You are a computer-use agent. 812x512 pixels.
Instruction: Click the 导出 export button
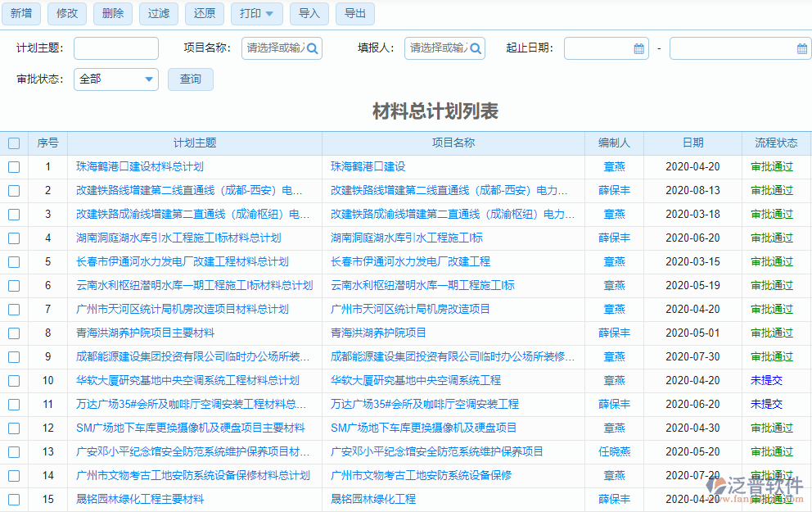354,14
